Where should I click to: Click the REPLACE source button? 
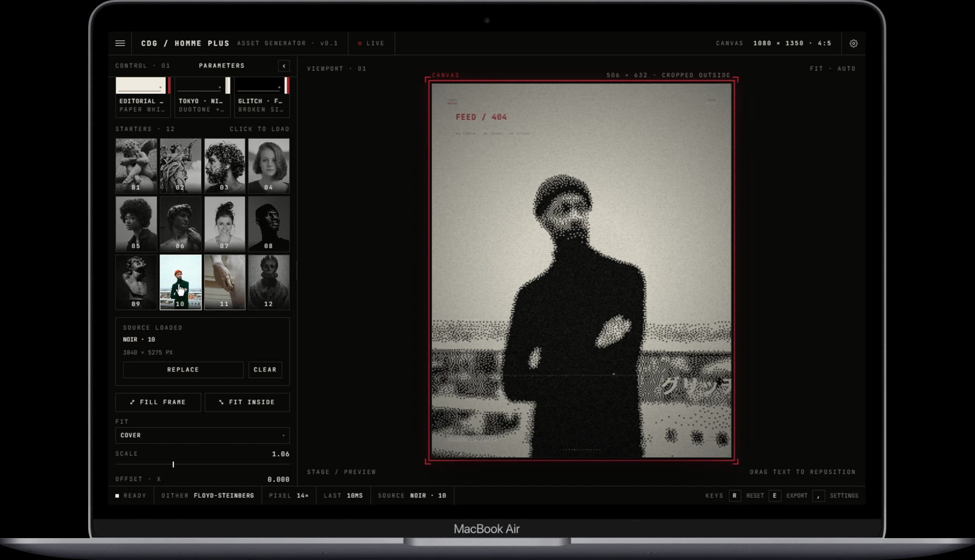pyautogui.click(x=183, y=370)
